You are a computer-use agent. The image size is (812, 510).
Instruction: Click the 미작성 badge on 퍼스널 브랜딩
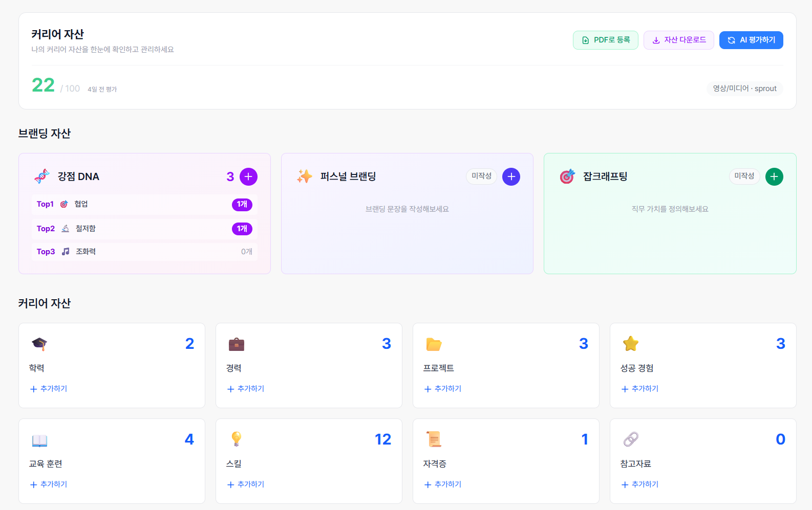481,176
